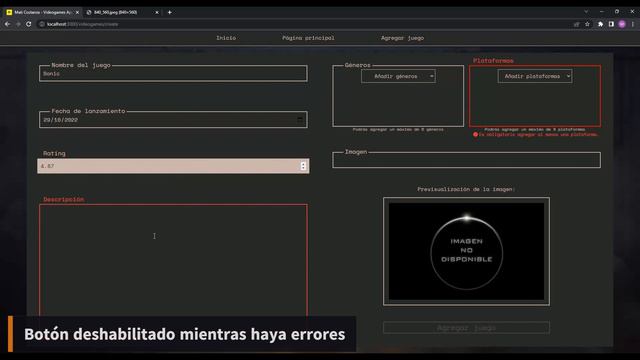Open the Añadir géneros dropdown
Viewport: 640px width, 360px height.
(x=398, y=76)
